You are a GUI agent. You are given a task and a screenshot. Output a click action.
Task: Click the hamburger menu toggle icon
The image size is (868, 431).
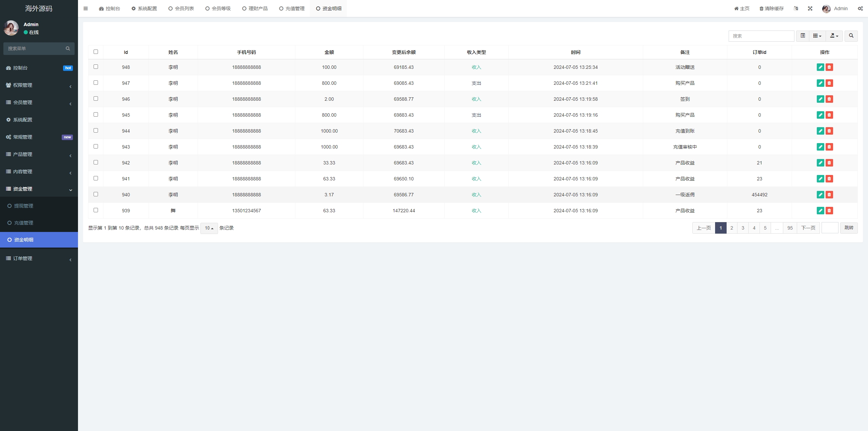pyautogui.click(x=85, y=8)
